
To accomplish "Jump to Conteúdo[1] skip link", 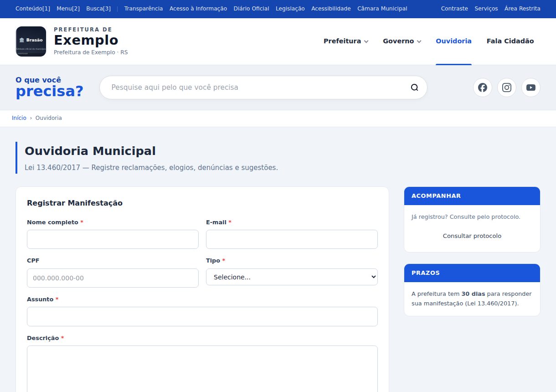I will point(33,9).
